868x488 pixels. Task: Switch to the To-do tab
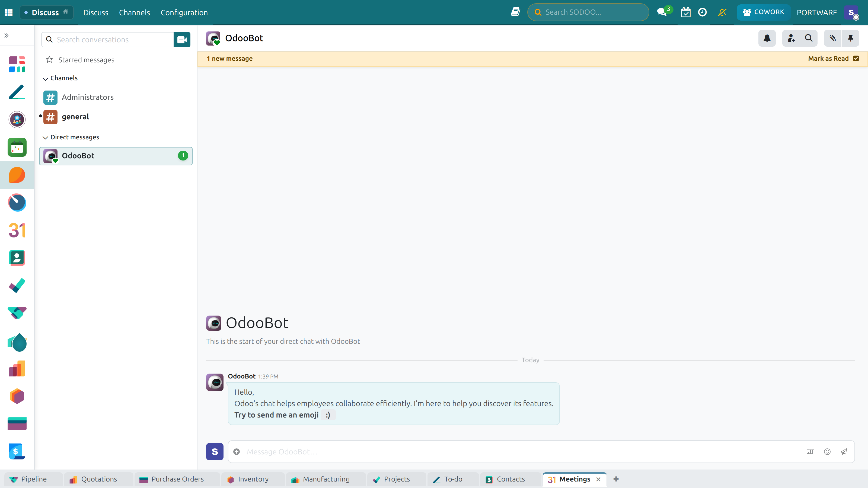click(453, 479)
